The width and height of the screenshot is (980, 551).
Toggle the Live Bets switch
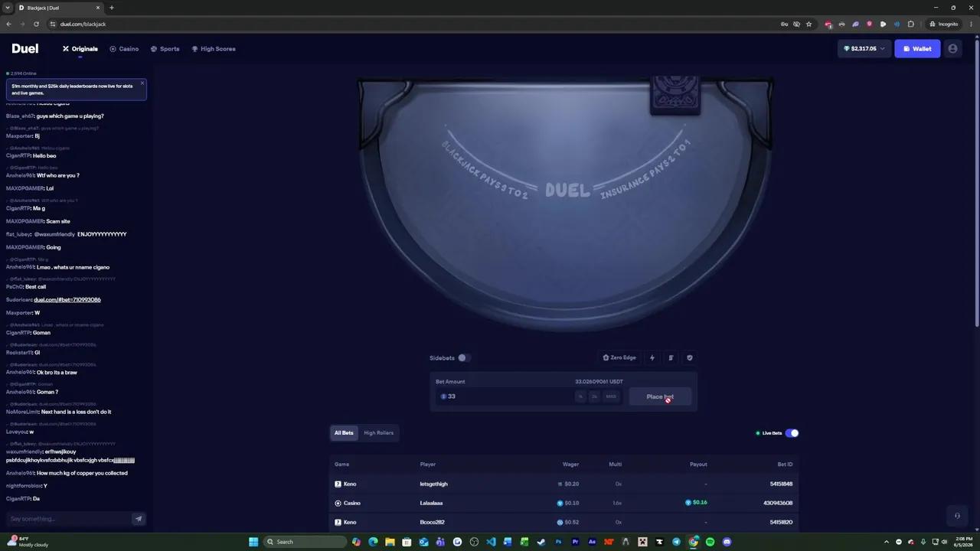(792, 433)
